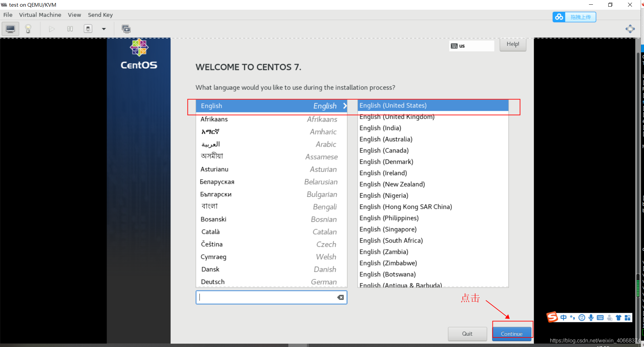Select the Bulgarian language row
The image size is (644, 347).
(x=271, y=194)
